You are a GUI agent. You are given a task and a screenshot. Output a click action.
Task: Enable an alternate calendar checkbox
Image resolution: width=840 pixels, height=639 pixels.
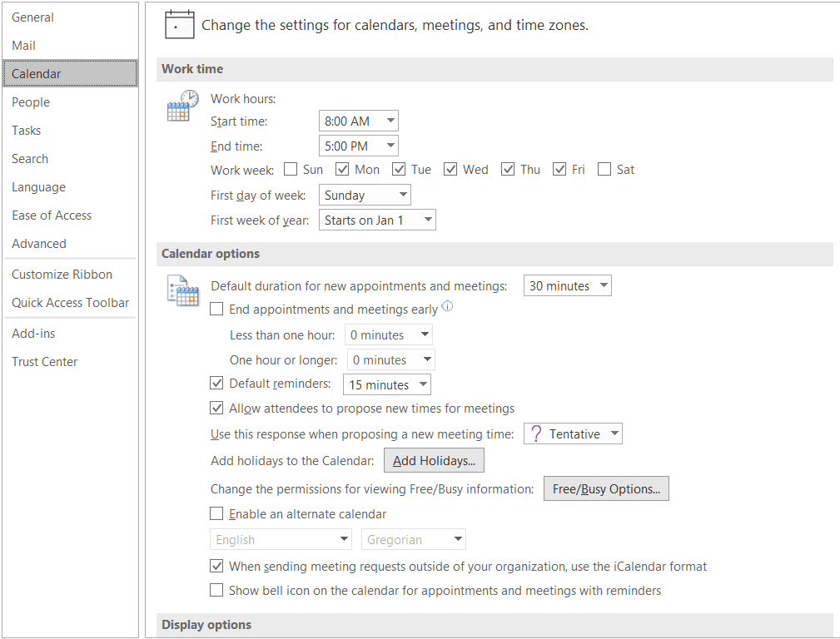(216, 513)
